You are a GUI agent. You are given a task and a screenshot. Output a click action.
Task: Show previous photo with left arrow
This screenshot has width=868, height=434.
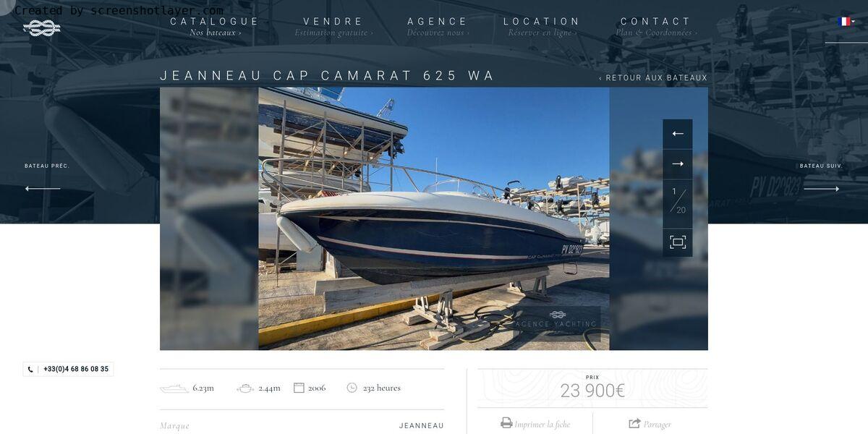point(678,134)
